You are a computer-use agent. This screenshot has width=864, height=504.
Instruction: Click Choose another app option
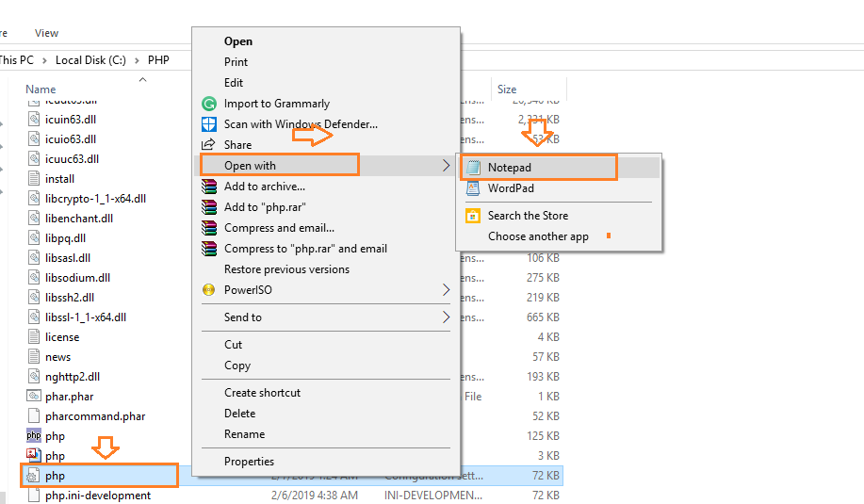tap(538, 236)
